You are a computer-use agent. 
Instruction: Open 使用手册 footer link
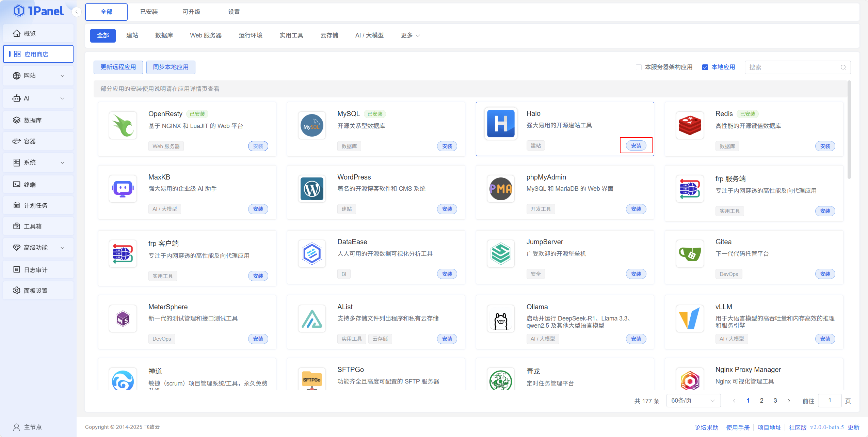[x=738, y=427]
